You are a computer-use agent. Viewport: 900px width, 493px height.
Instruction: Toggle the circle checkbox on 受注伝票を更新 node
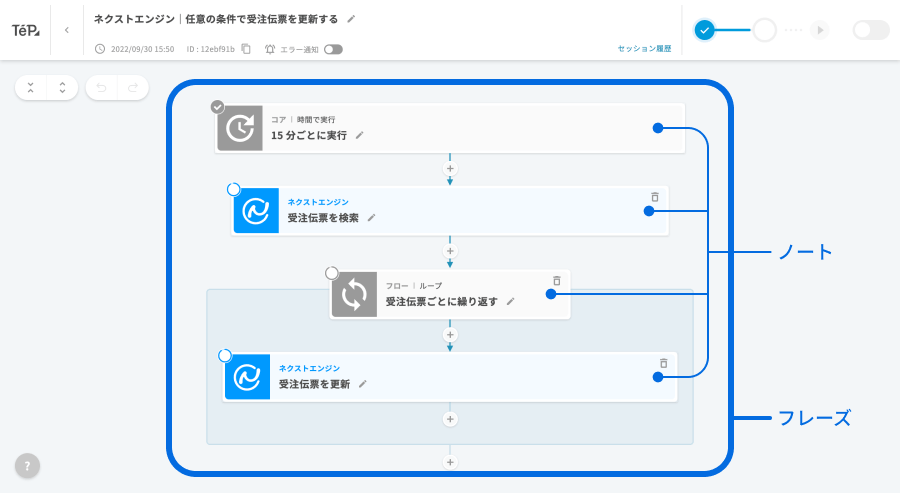[x=225, y=356]
